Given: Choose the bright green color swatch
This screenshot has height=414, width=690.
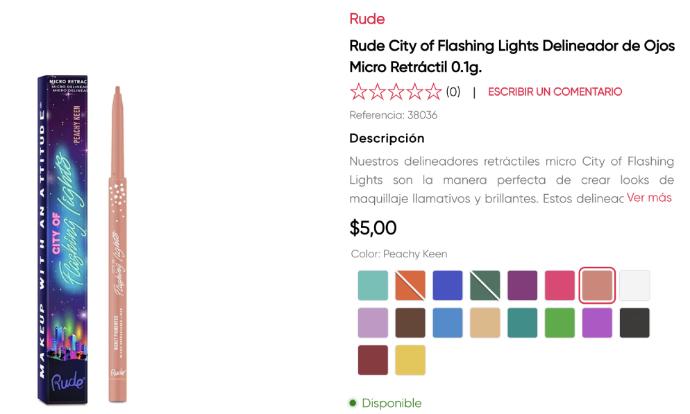Looking at the screenshot, I should [x=559, y=323].
